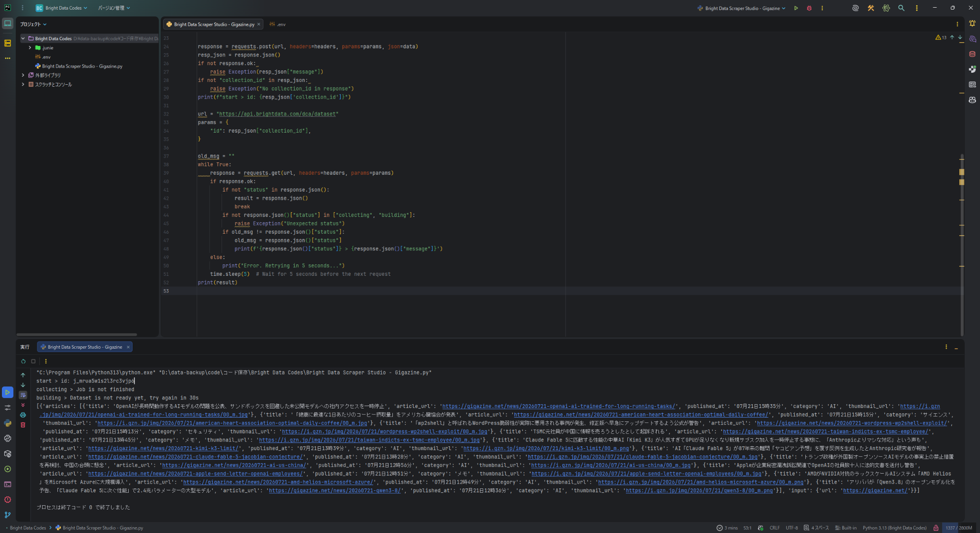Open the プロジェクト view dropdown
980x533 pixels.
33,24
